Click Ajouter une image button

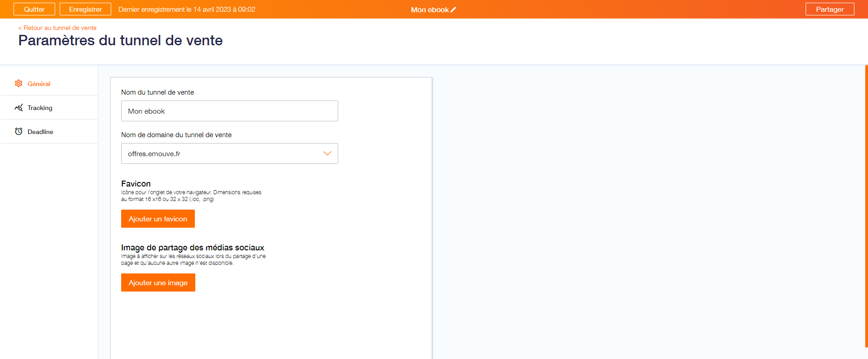[x=158, y=282]
